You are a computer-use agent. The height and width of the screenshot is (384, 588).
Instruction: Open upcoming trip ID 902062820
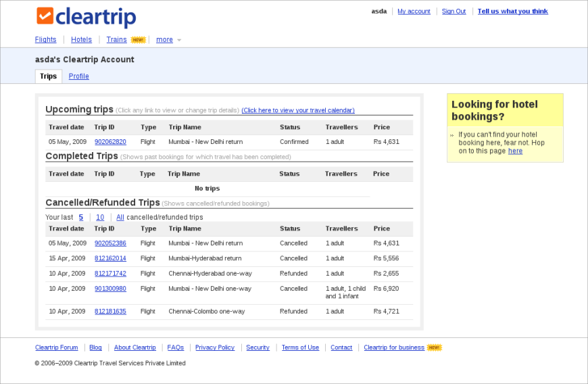coord(110,142)
